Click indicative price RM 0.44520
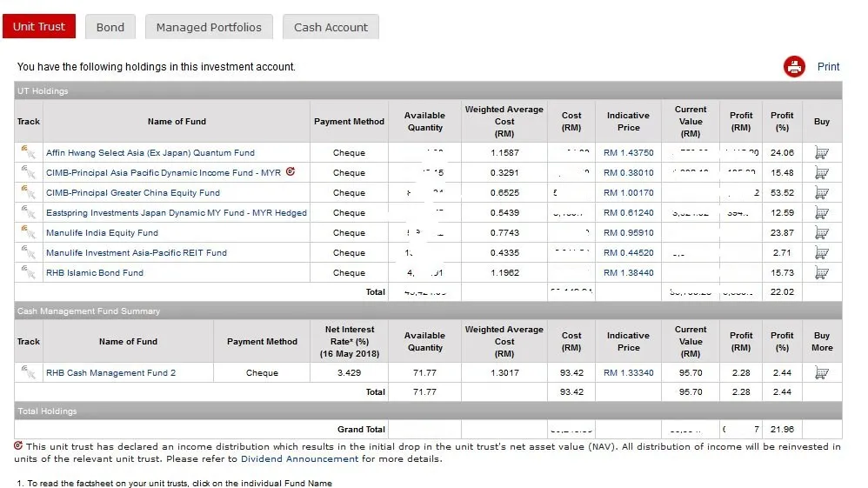The image size is (868, 488). tap(628, 252)
